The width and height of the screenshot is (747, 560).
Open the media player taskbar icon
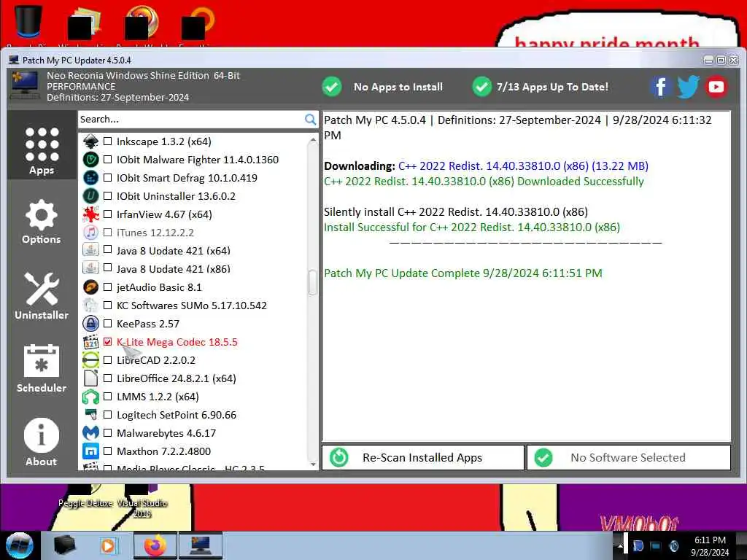(108, 545)
